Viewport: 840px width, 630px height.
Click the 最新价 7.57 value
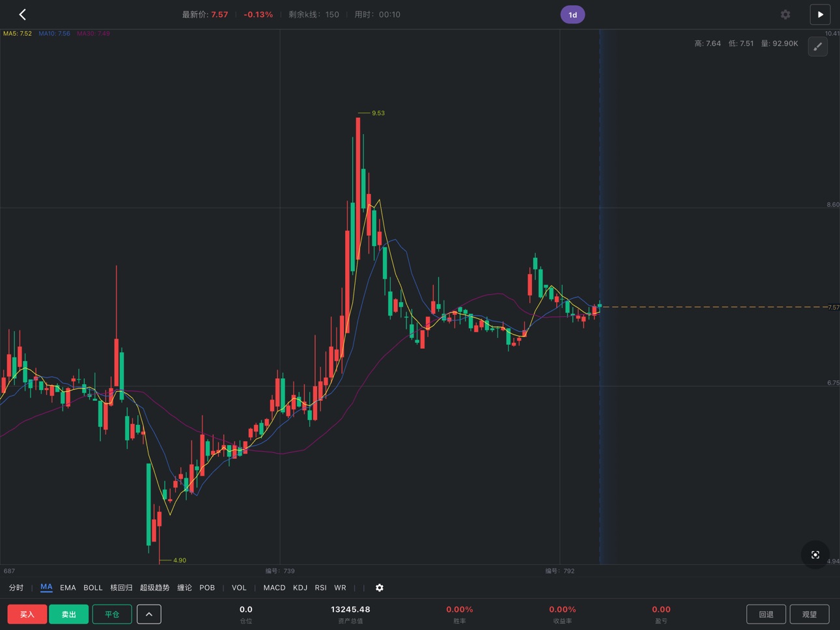219,14
